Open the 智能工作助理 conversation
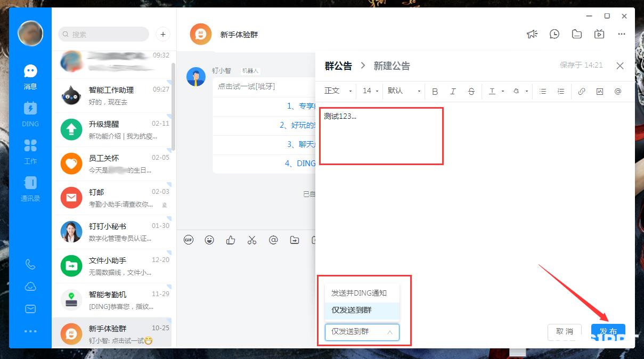The image size is (644, 359). tap(113, 96)
